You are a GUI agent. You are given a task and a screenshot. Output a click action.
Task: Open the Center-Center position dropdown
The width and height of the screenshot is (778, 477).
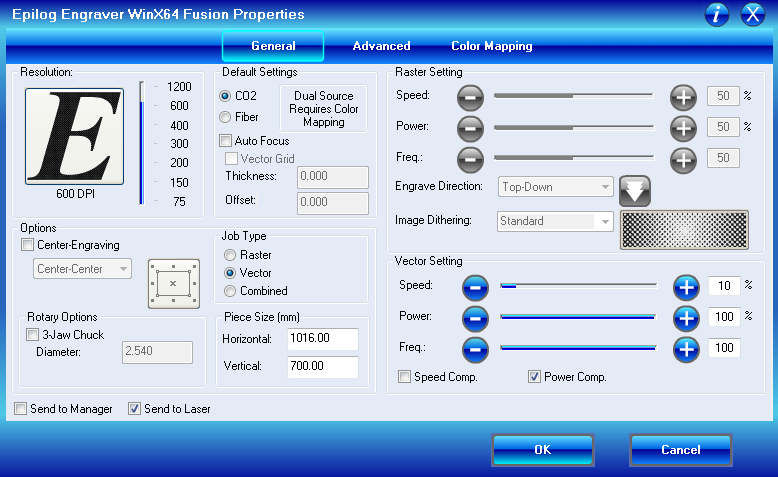(81, 269)
